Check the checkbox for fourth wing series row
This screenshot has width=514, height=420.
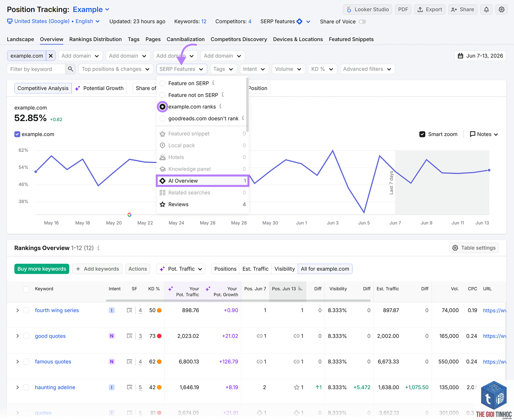(x=26, y=310)
